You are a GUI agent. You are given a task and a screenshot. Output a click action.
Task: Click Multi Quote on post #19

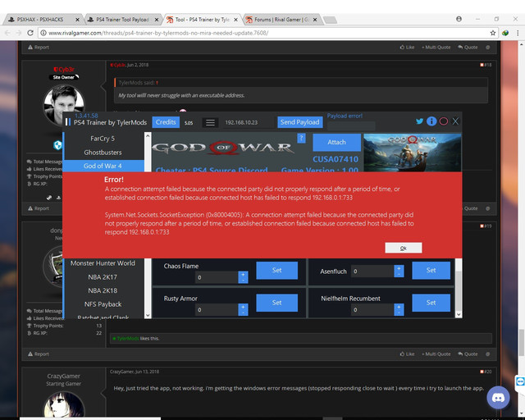(x=436, y=354)
